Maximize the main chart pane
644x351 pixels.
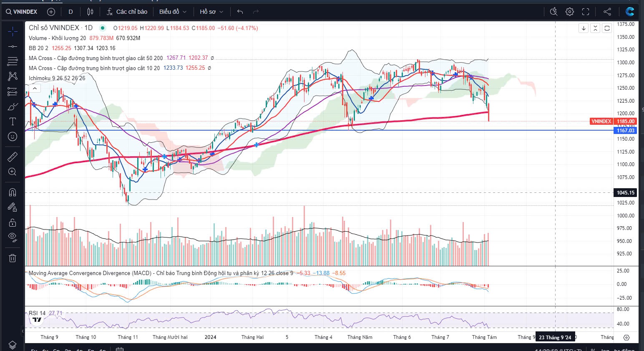[607, 28]
